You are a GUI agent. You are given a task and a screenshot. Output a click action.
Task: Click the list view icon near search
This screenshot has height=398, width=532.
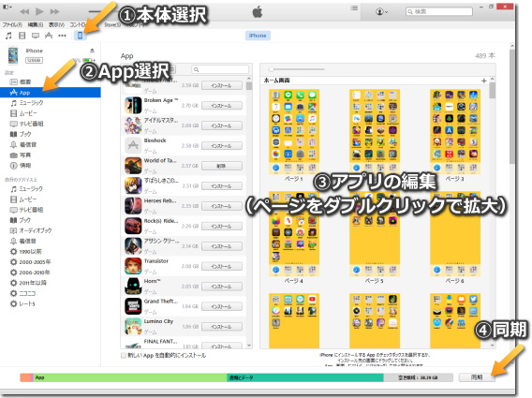pyautogui.click(x=354, y=7)
